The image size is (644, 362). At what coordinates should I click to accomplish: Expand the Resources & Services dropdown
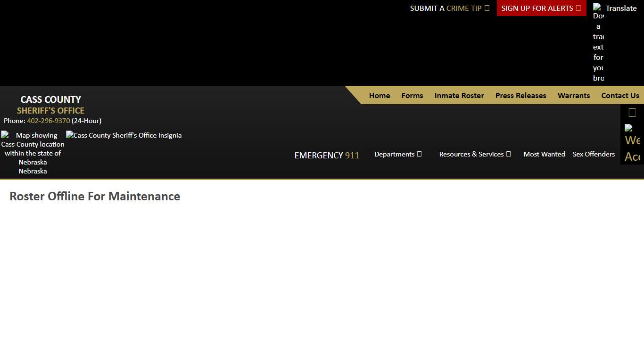point(475,154)
